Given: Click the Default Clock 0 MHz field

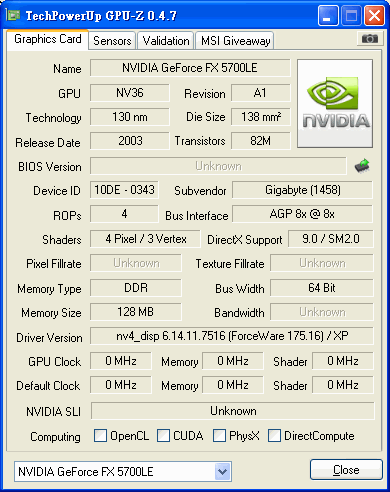Looking at the screenshot, I should coord(121,385).
